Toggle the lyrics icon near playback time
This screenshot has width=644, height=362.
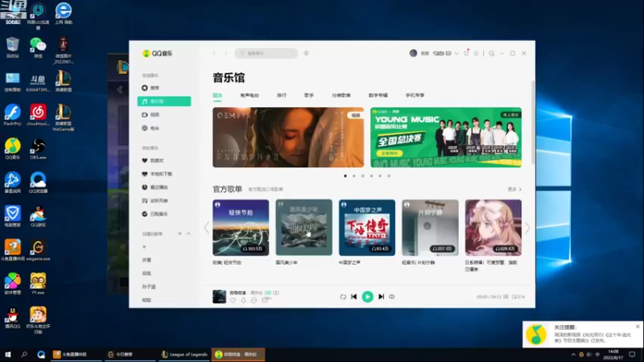click(506, 297)
